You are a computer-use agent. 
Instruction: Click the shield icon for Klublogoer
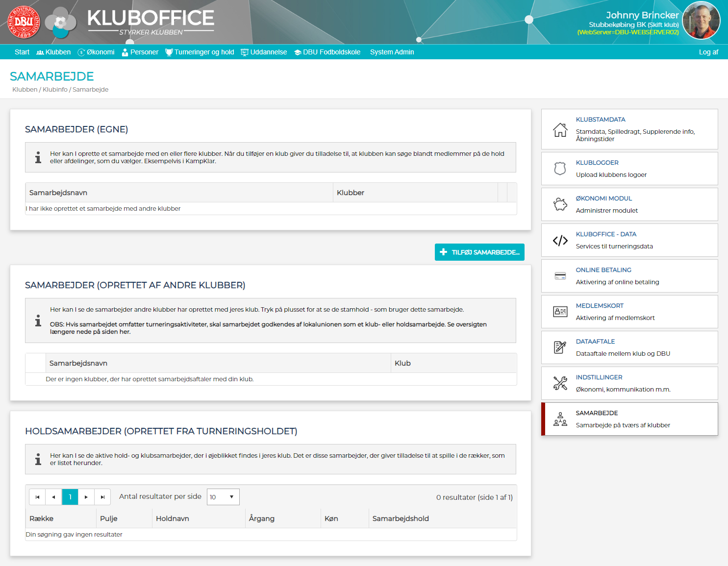pyautogui.click(x=560, y=169)
